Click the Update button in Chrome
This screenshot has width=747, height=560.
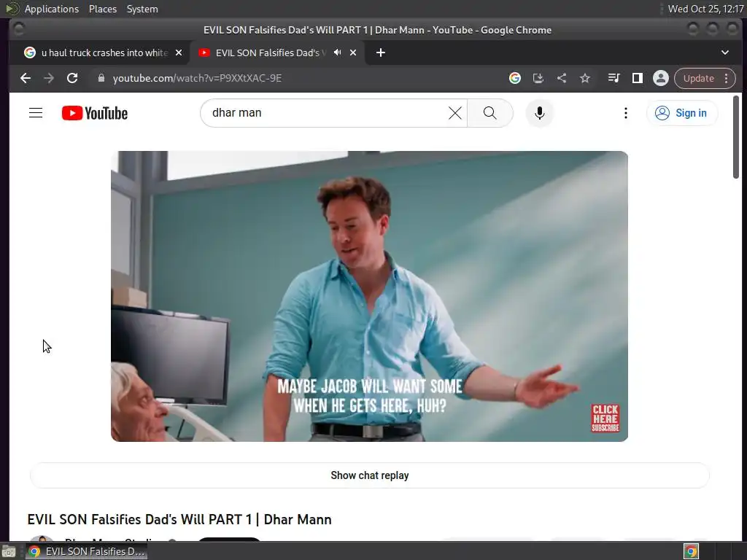(x=698, y=78)
